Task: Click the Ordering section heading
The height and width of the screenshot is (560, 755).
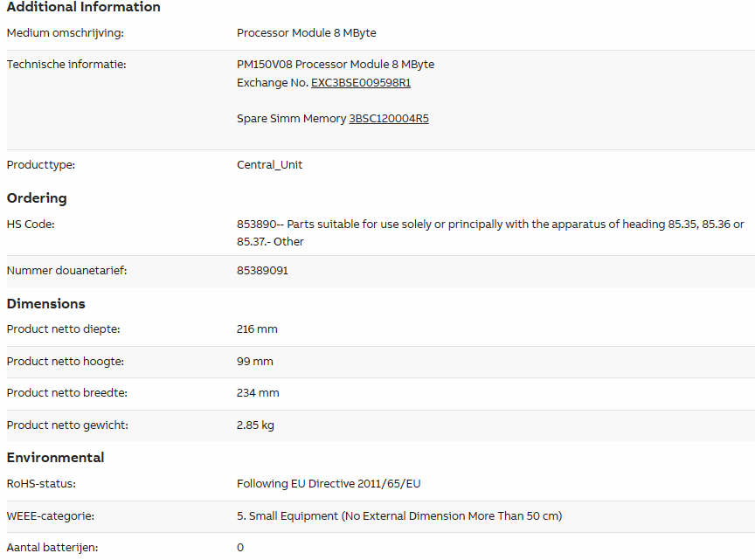Action: pos(37,198)
